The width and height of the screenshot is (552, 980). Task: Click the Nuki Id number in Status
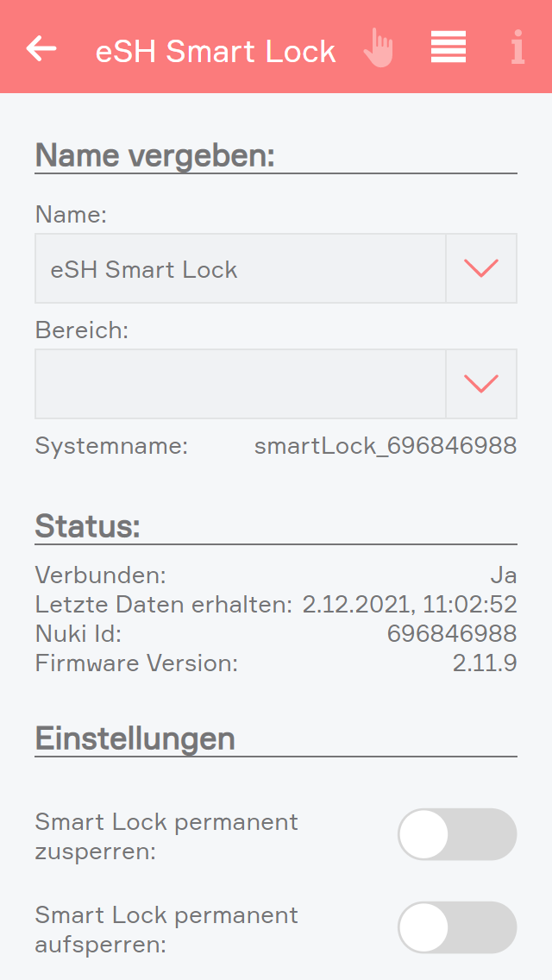pyautogui.click(x=452, y=634)
